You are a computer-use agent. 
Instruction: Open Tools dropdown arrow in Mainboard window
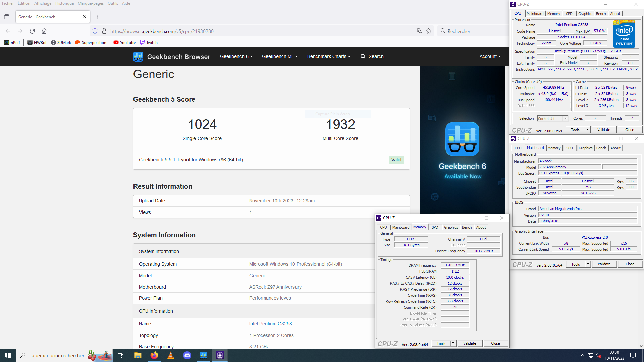pos(588,264)
